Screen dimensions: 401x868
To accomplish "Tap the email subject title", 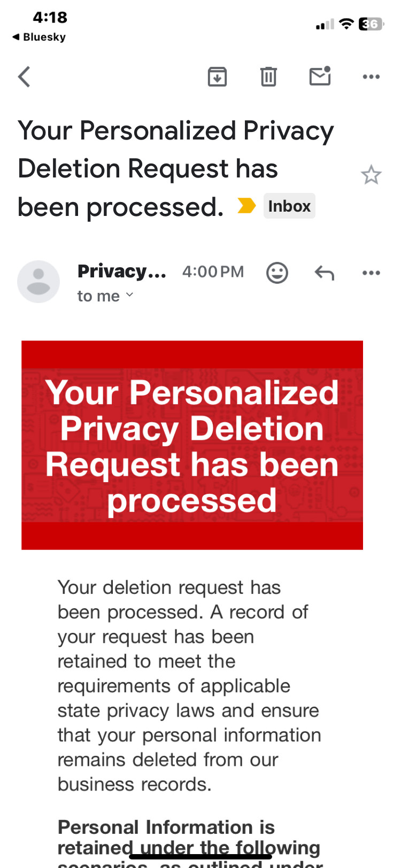I will tap(176, 168).
